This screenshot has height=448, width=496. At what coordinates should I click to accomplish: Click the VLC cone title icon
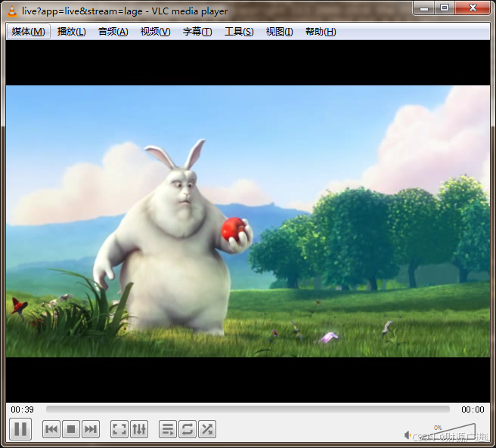click(x=12, y=11)
